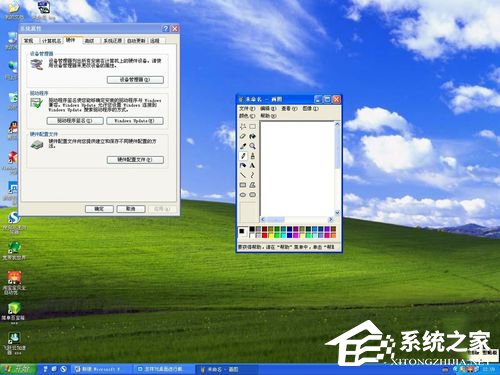Select the Text tool (A) in Paint
This screenshot has height=375, width=500.
pos(253,165)
